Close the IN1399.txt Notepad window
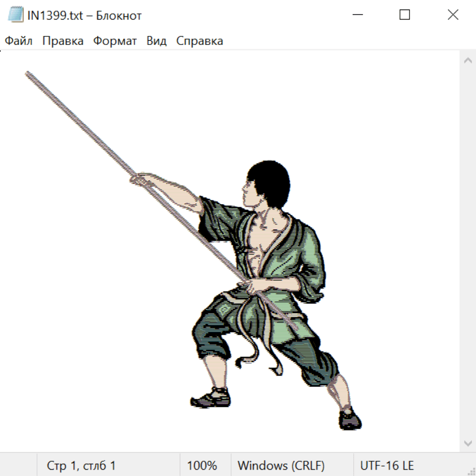This screenshot has height=476, width=476. click(453, 15)
